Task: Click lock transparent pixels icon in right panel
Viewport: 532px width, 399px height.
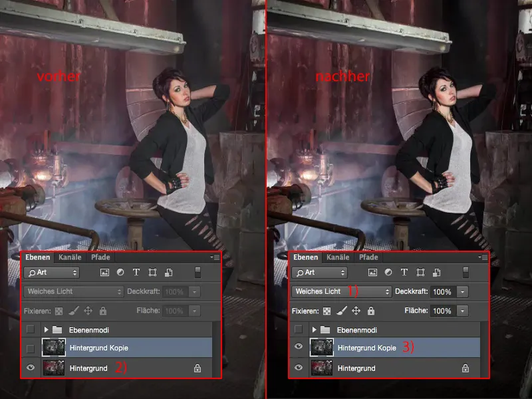Action: [x=327, y=311]
